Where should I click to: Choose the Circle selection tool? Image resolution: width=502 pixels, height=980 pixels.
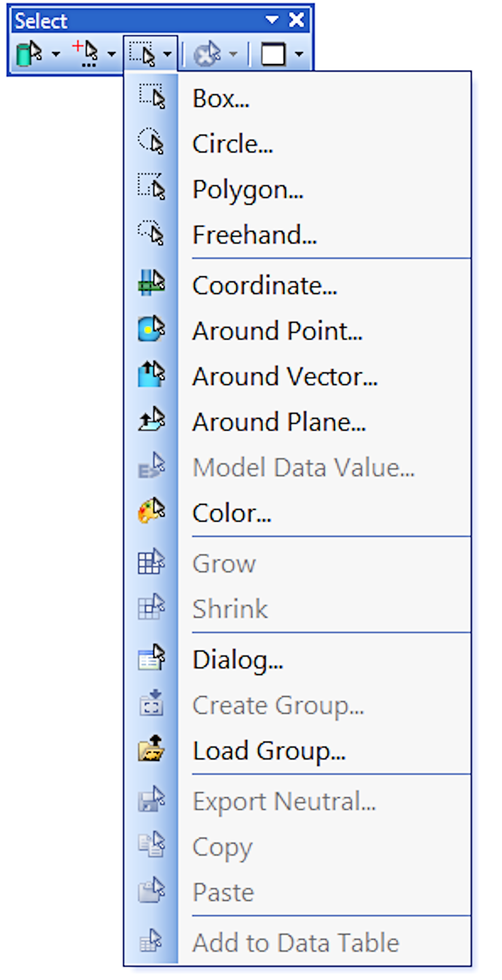[231, 143]
